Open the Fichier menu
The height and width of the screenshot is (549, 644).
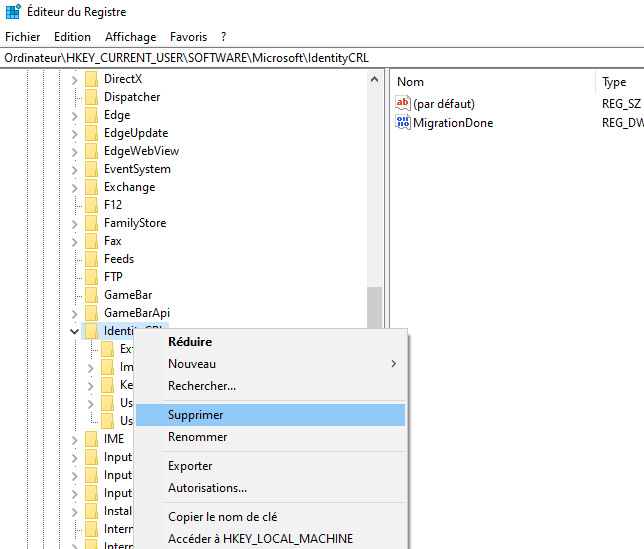point(23,37)
